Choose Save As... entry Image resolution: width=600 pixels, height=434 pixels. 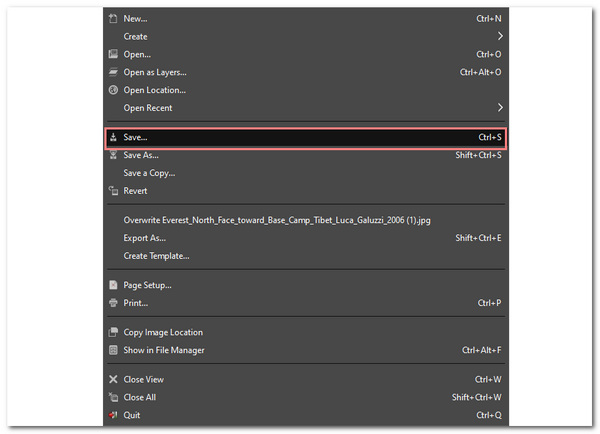(306, 155)
